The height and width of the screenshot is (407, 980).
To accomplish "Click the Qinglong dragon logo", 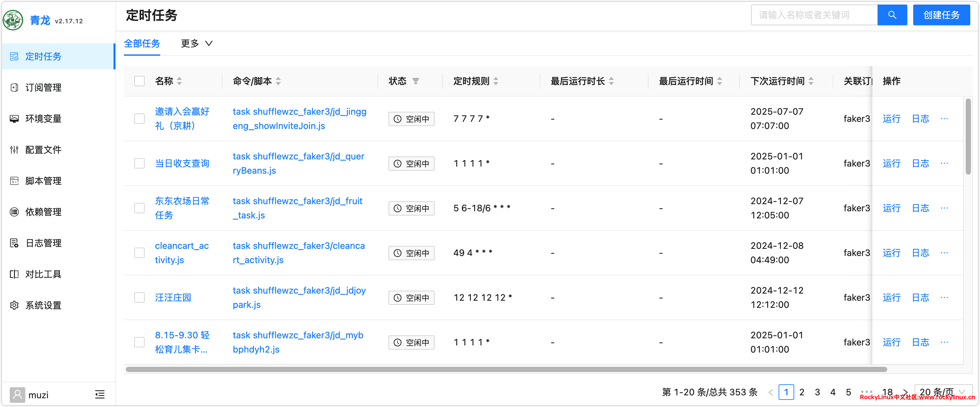I will (13, 20).
